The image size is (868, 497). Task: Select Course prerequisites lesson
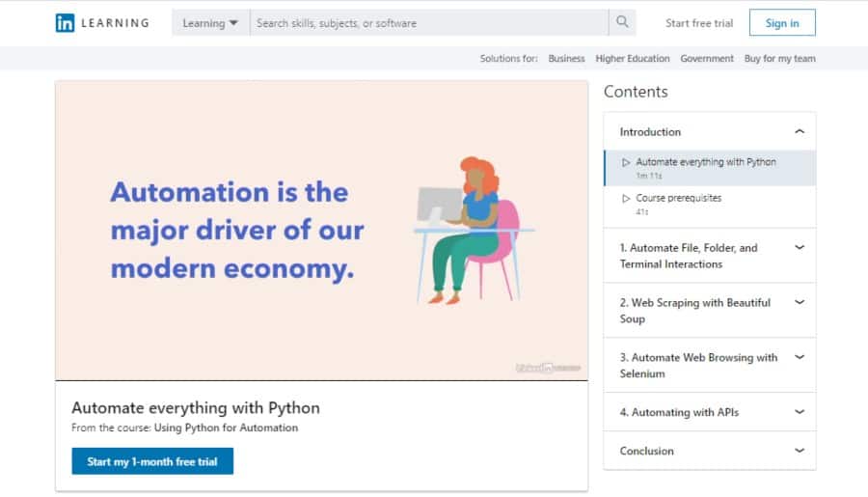[x=710, y=205]
